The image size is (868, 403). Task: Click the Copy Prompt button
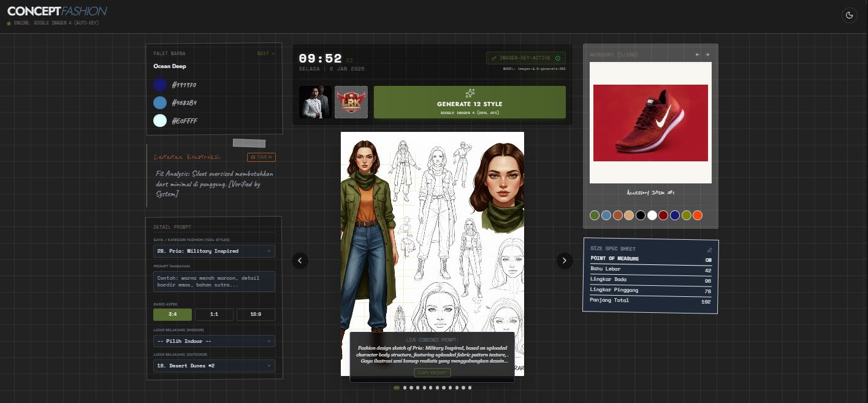(x=433, y=372)
